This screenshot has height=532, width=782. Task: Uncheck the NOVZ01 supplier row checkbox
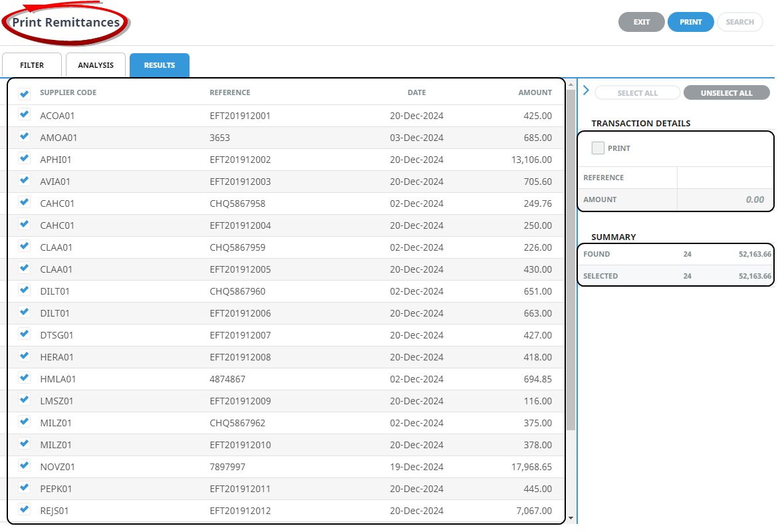pos(25,465)
